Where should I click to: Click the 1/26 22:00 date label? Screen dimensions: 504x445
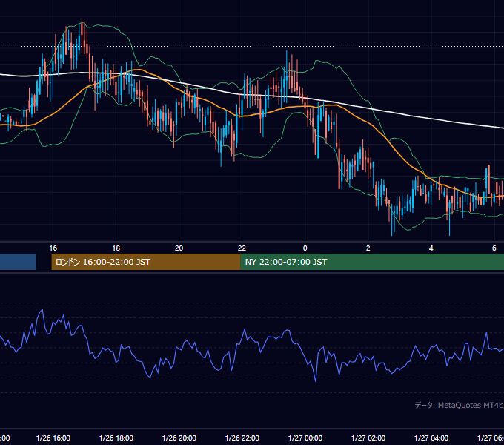click(x=242, y=438)
